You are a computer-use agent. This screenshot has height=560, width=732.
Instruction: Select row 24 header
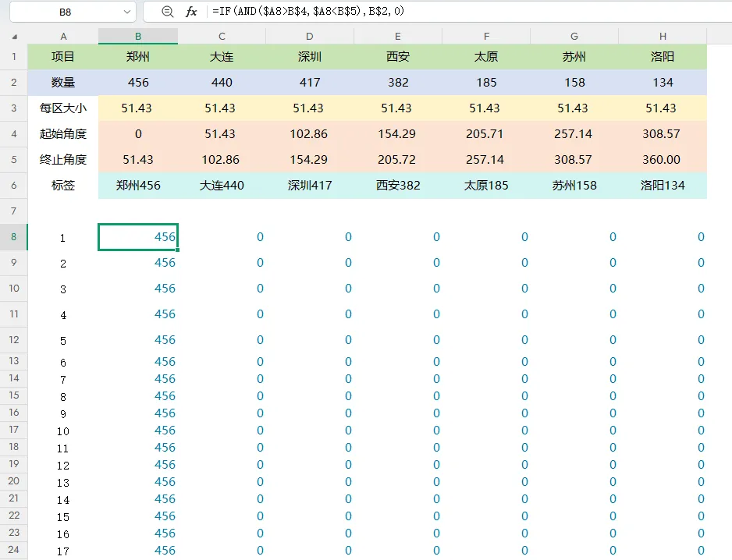(x=14, y=550)
